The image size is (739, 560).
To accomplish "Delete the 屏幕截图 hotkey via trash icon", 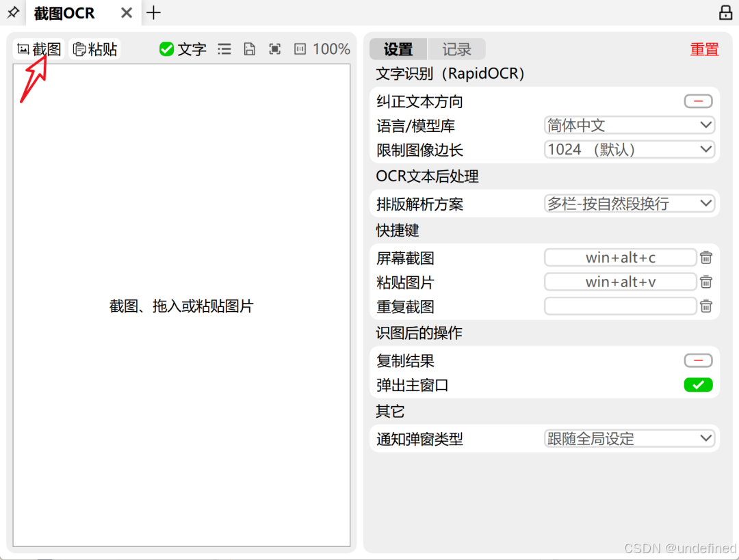I will point(705,258).
